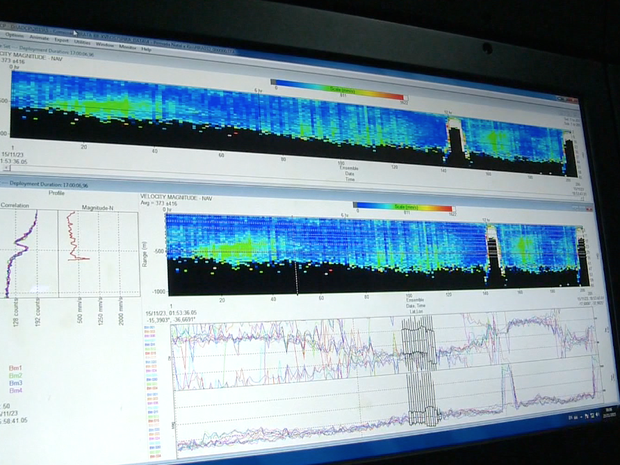
Task: Open the Animate menu
Action: coord(41,37)
